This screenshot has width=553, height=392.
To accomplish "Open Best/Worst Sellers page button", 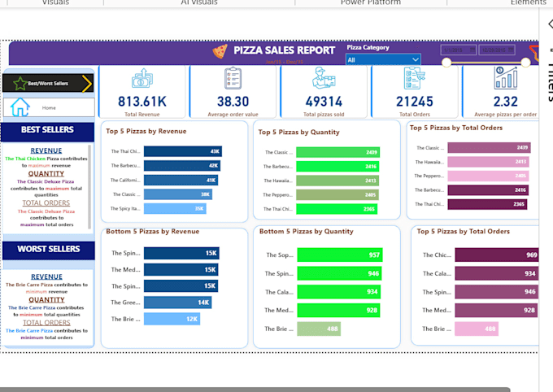I will pos(48,83).
